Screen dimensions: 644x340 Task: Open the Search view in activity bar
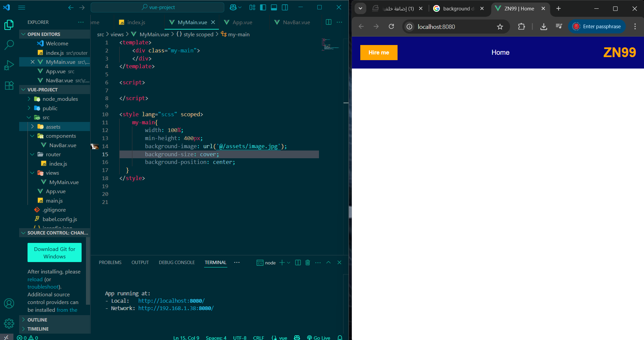[9, 45]
